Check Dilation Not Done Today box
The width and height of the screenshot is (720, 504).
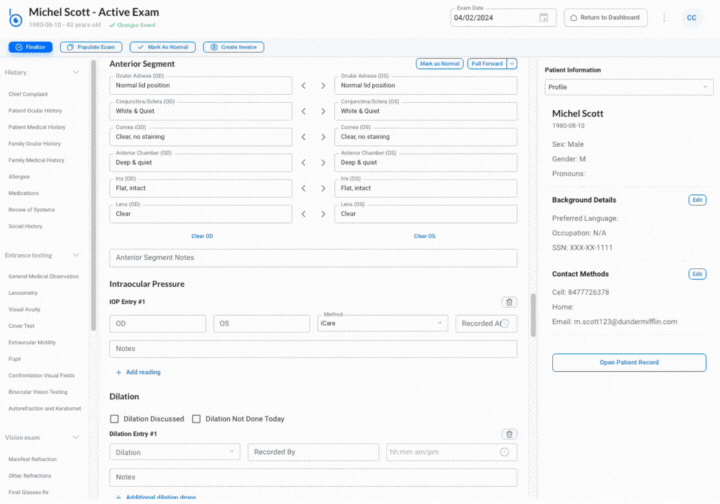pos(197,419)
